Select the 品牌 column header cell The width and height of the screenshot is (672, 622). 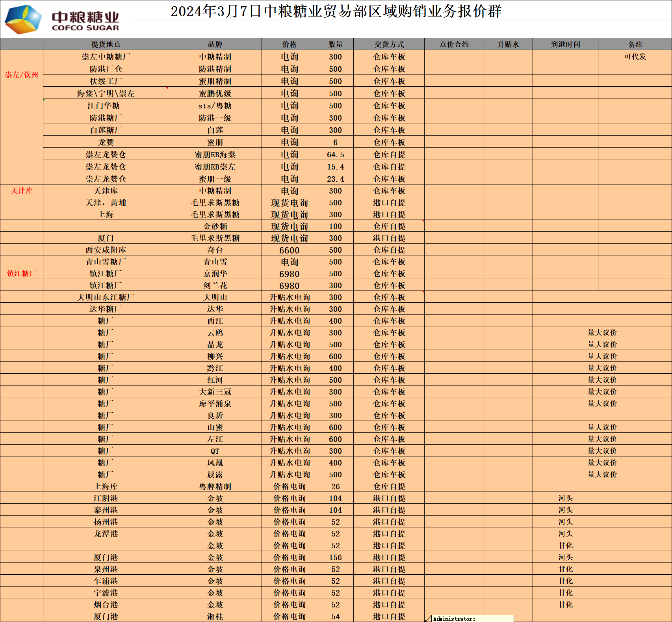(215, 44)
